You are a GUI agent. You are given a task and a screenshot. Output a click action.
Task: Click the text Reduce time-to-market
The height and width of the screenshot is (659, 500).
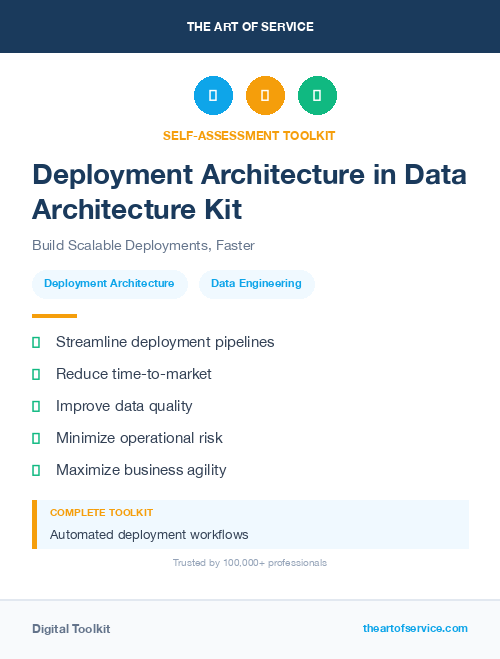point(134,374)
